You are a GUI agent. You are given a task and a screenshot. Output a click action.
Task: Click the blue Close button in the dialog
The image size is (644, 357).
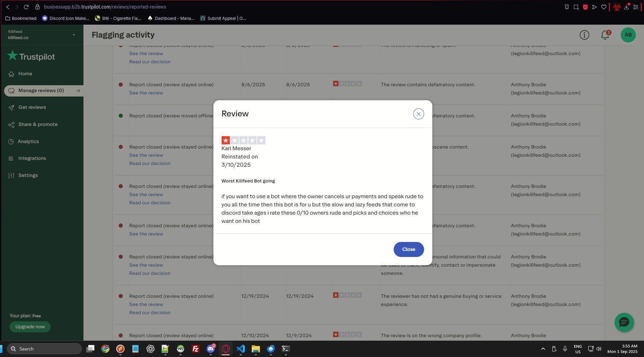pyautogui.click(x=409, y=249)
